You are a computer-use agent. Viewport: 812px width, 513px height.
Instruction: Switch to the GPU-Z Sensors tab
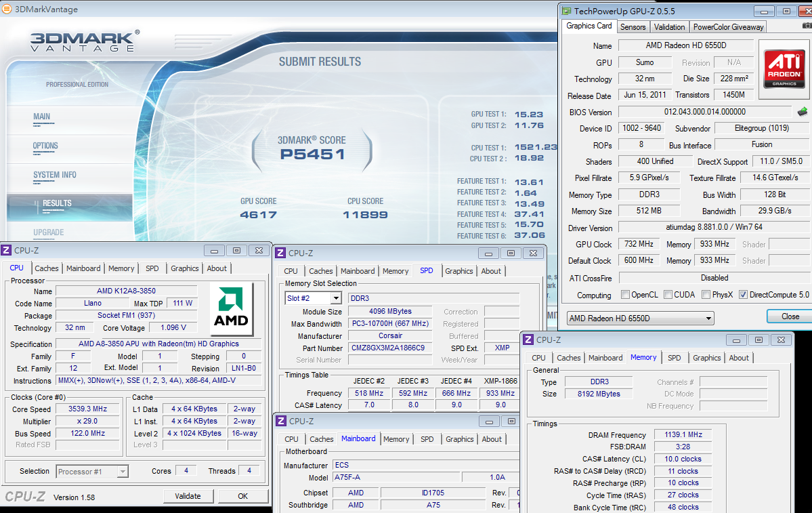(633, 27)
